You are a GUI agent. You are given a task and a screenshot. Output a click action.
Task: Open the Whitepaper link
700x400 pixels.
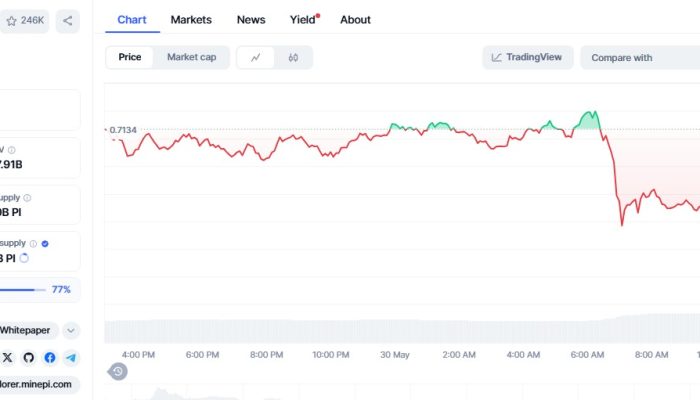tap(26, 330)
